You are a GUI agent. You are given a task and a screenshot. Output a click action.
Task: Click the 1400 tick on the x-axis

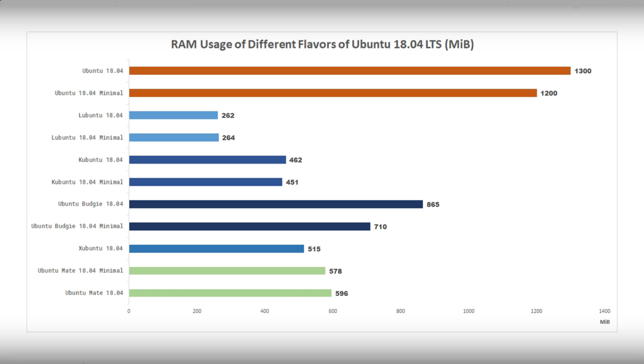pos(605,311)
